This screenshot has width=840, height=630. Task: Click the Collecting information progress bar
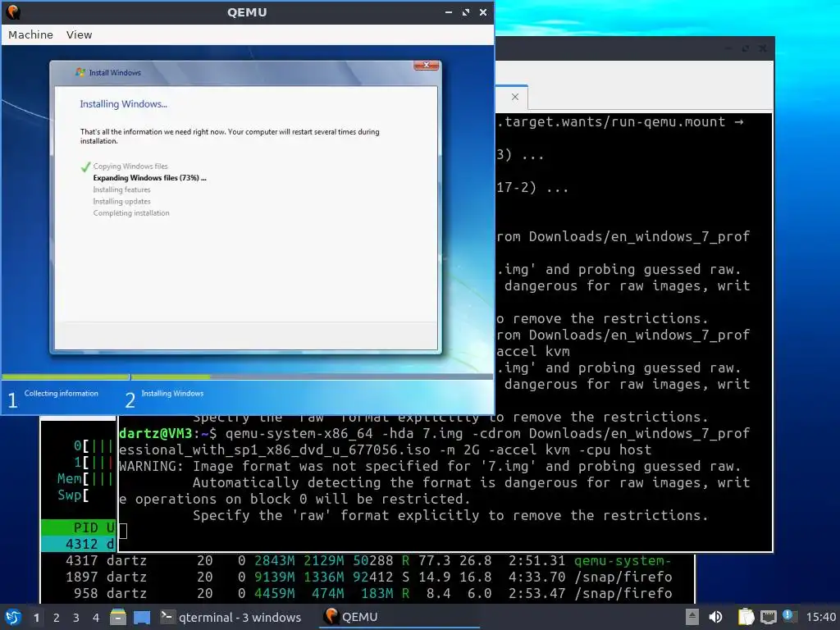tap(66, 377)
